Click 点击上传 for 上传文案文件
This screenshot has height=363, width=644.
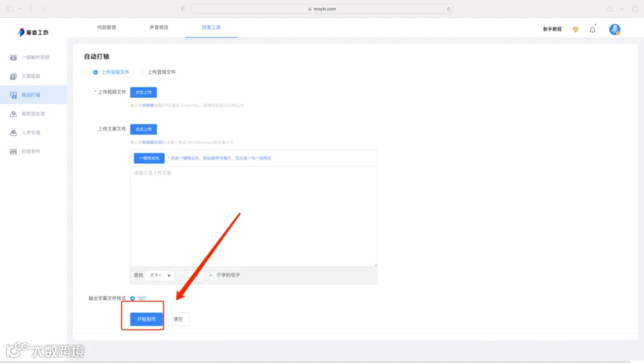(143, 130)
